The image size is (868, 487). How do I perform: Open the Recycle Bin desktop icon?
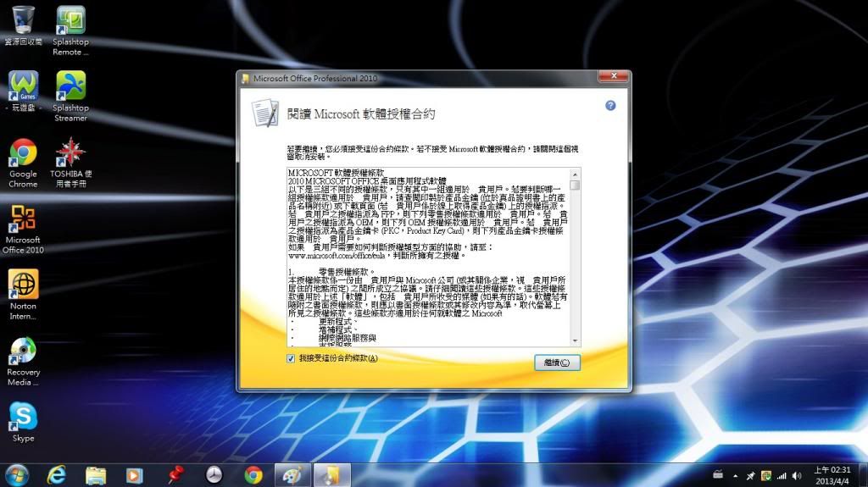click(x=23, y=25)
